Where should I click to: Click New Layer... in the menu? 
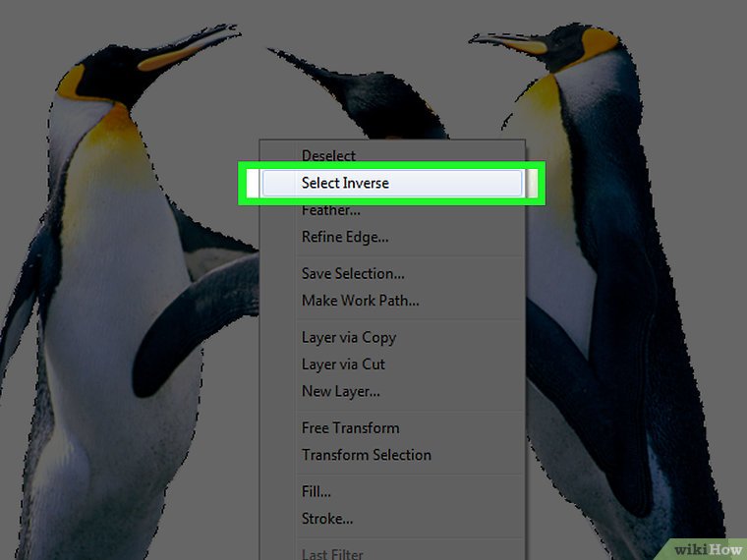point(340,391)
